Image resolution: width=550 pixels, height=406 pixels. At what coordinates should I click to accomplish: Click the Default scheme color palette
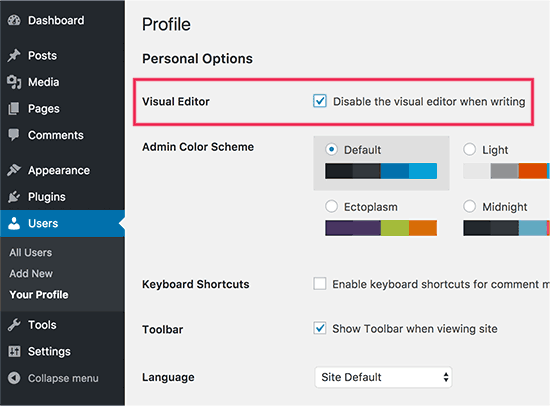[381, 171]
